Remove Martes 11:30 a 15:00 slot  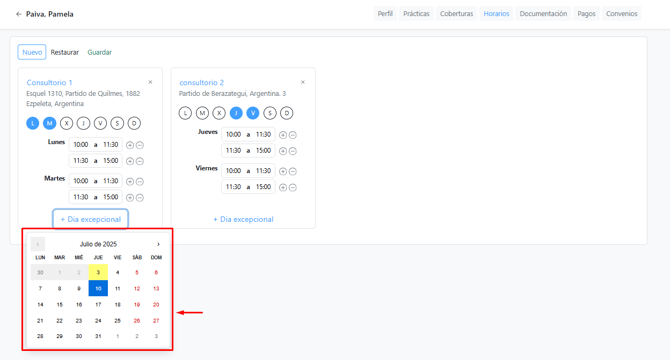point(140,198)
